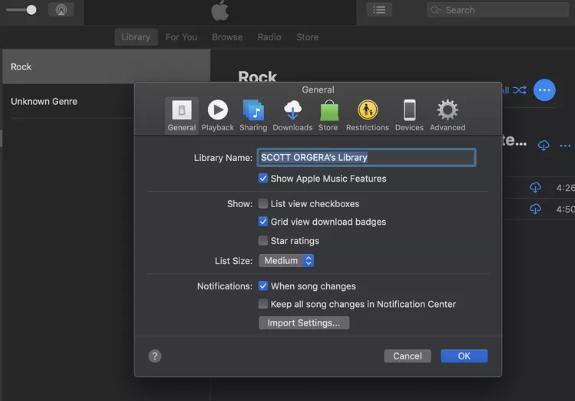
Task: Open Downloads preferences pane
Action: (x=292, y=115)
